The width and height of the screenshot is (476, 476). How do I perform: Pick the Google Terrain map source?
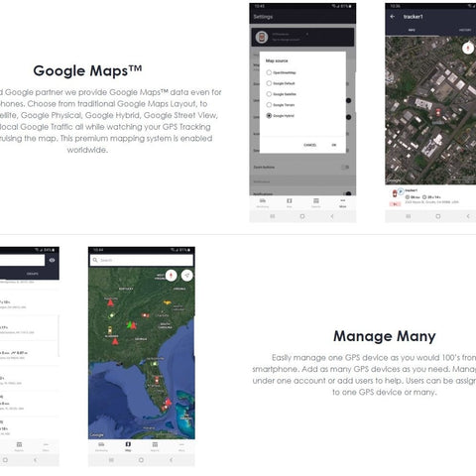coord(281,105)
